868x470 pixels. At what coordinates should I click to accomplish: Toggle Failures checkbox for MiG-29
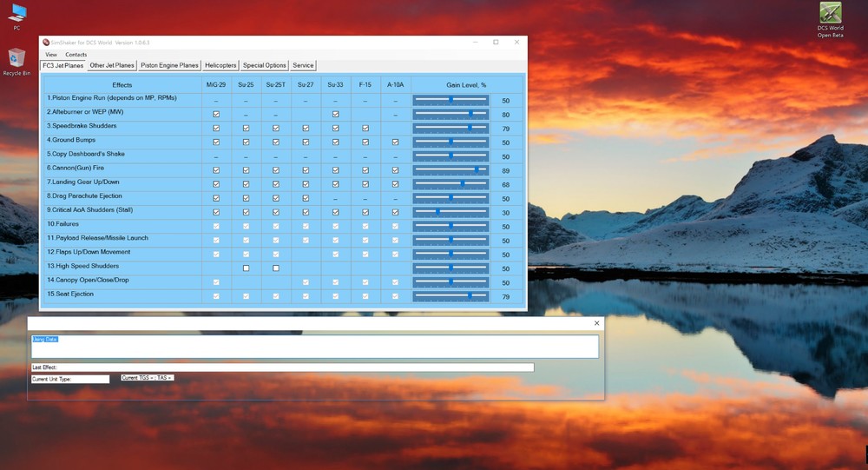point(216,226)
